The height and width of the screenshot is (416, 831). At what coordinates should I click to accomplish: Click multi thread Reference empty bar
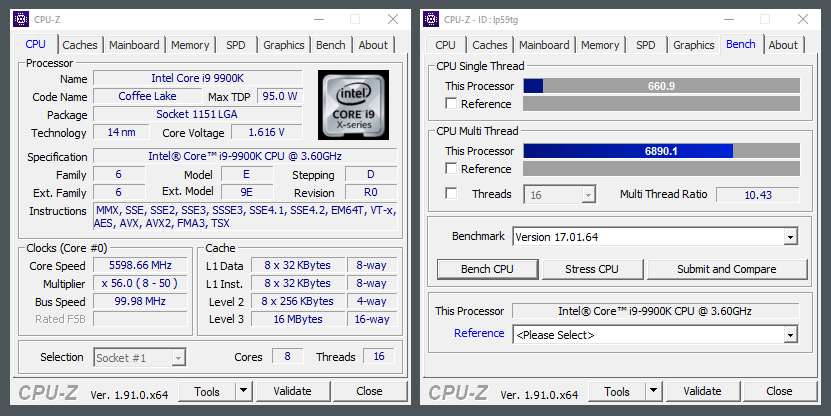(x=661, y=169)
